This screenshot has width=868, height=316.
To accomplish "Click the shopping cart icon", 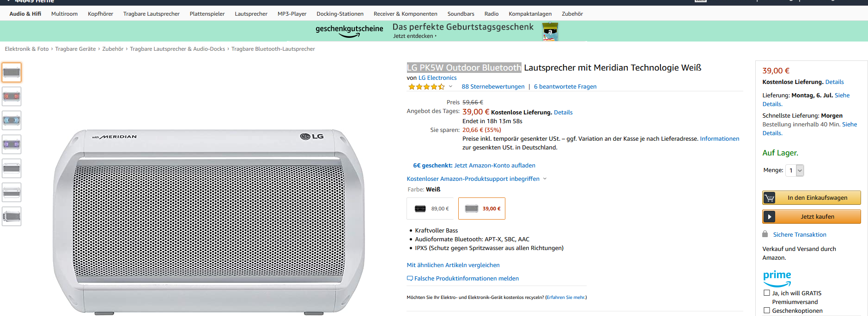I will point(770,198).
